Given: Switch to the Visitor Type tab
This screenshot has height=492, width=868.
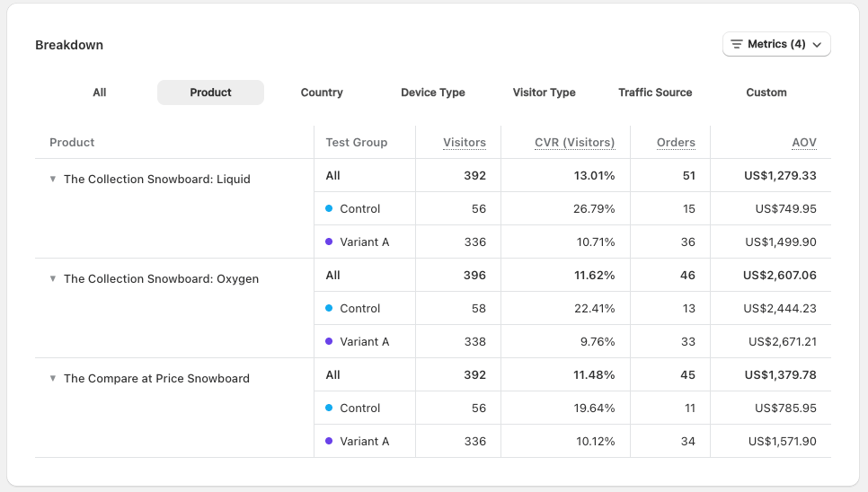Looking at the screenshot, I should (545, 92).
